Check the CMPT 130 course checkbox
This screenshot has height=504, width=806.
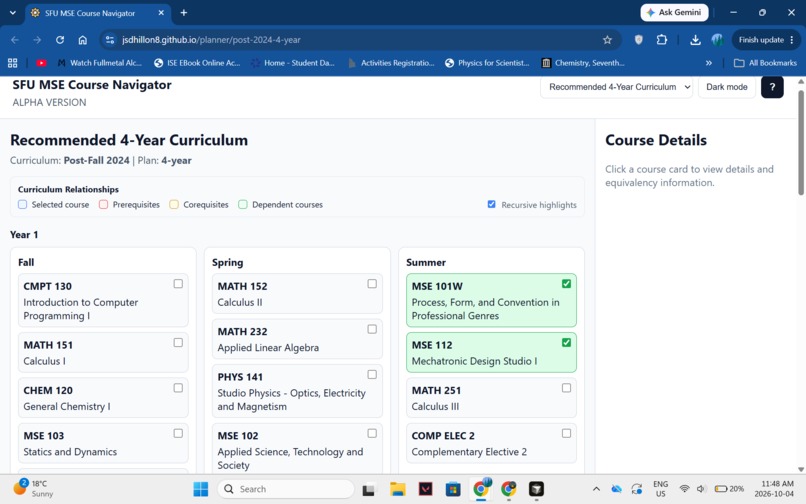[178, 284]
